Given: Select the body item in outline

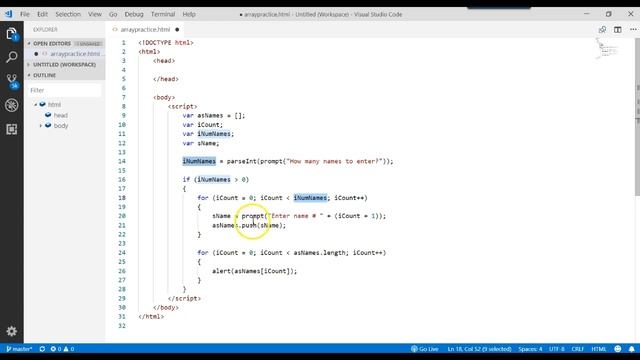Looking at the screenshot, I should [x=61, y=126].
